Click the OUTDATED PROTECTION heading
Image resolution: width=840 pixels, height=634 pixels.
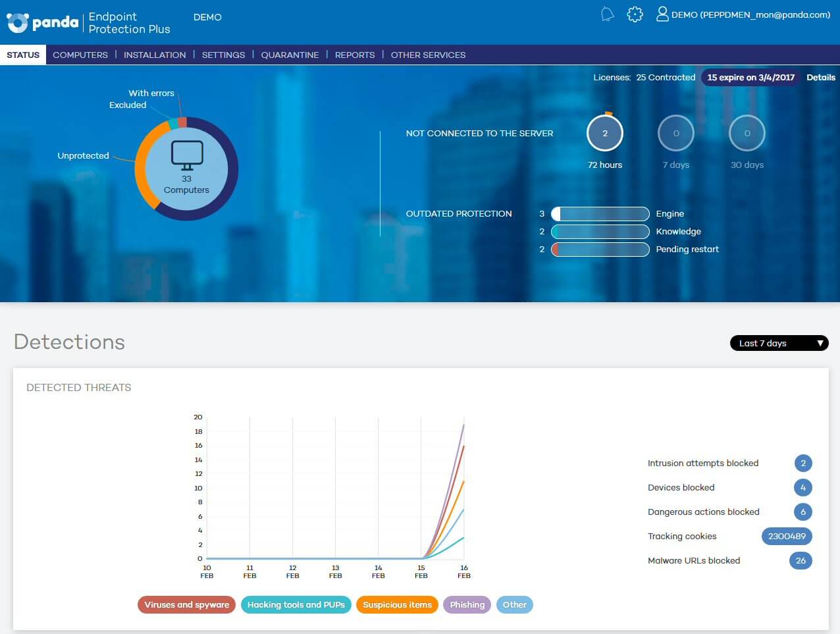(x=459, y=213)
